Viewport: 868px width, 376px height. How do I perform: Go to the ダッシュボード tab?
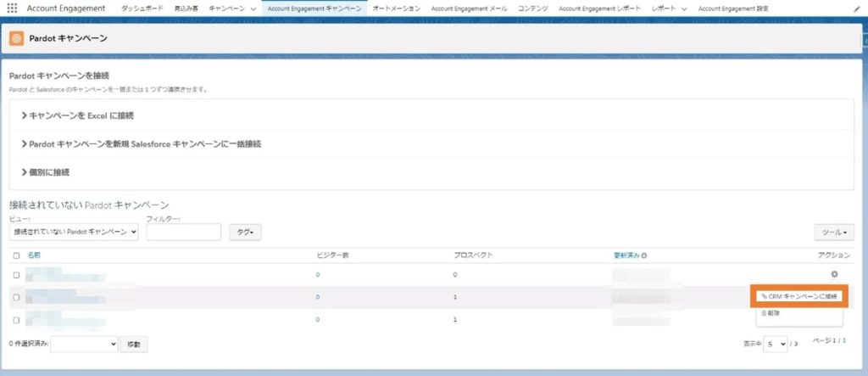142,8
